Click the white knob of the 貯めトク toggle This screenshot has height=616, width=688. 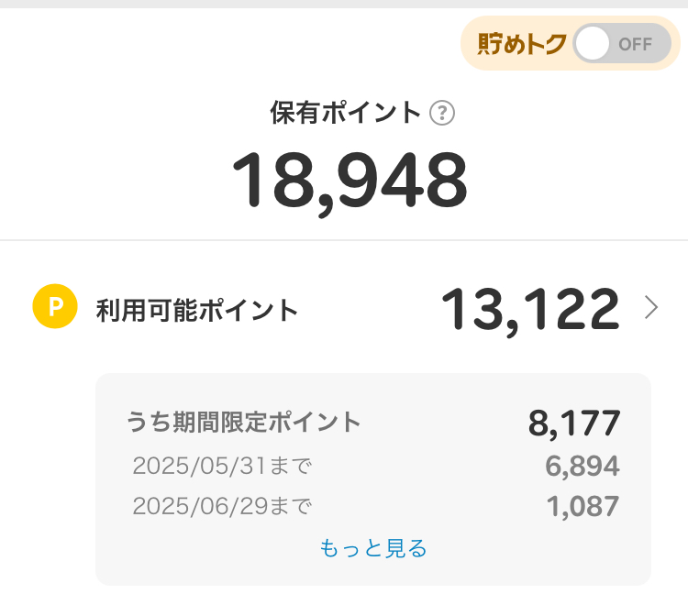(592, 43)
